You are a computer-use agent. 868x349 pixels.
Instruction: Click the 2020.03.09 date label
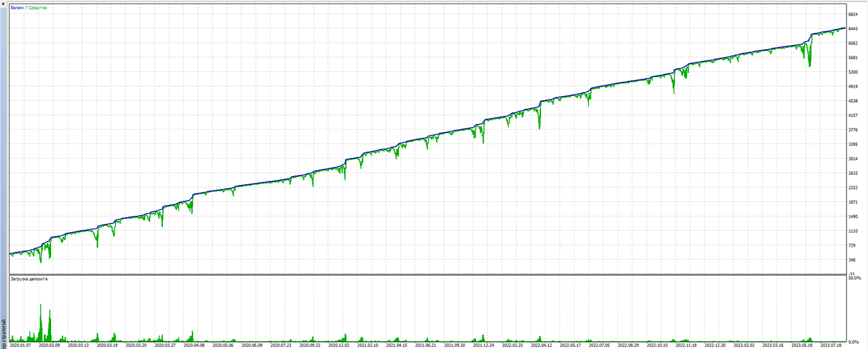tap(50, 345)
